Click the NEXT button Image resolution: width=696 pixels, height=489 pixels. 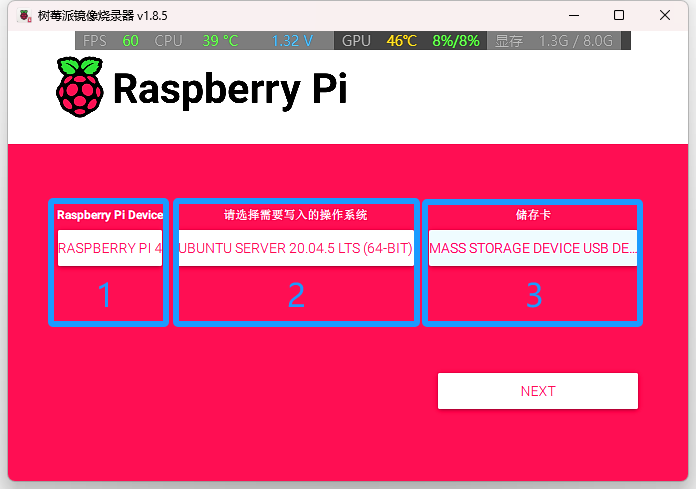click(x=538, y=391)
